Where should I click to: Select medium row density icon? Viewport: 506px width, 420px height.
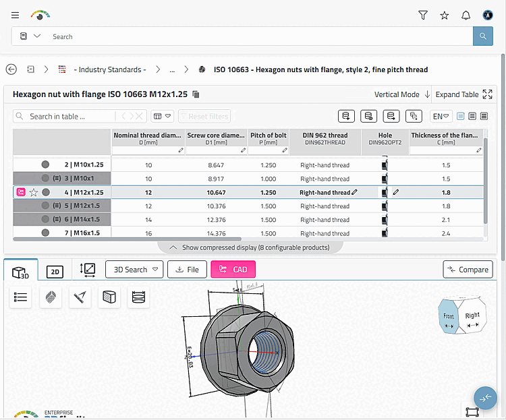(472, 116)
